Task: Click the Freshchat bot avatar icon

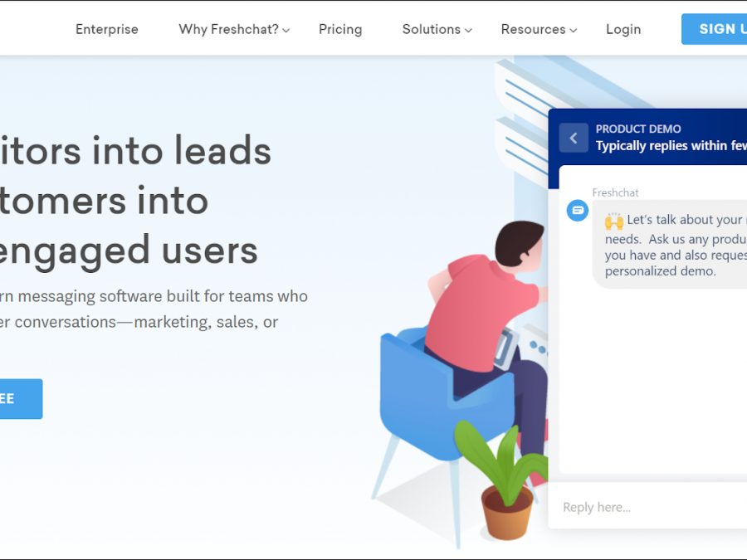Action: 577,211
